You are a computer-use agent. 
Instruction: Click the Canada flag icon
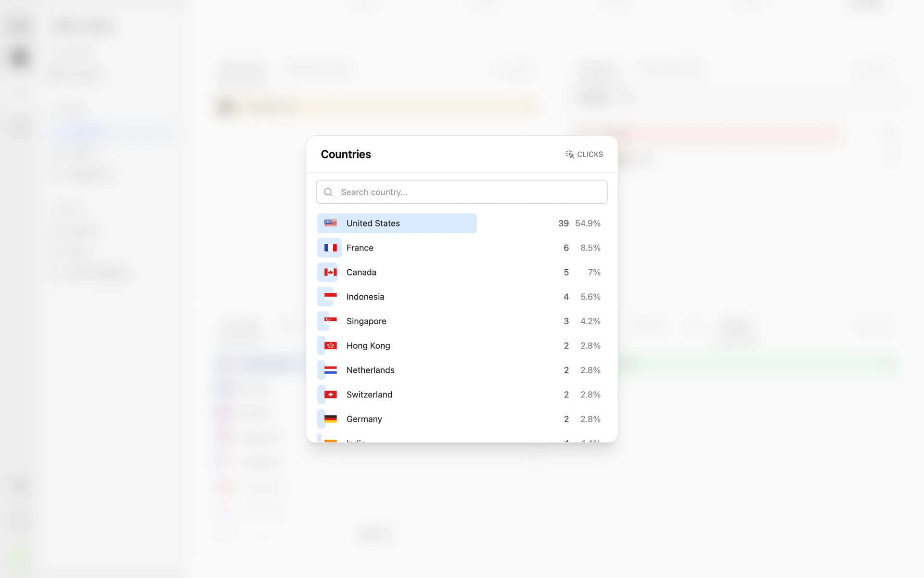(x=330, y=272)
